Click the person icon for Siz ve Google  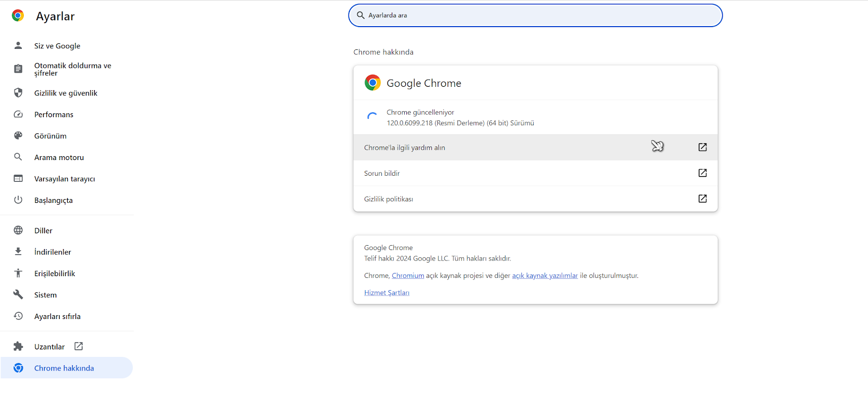18,46
